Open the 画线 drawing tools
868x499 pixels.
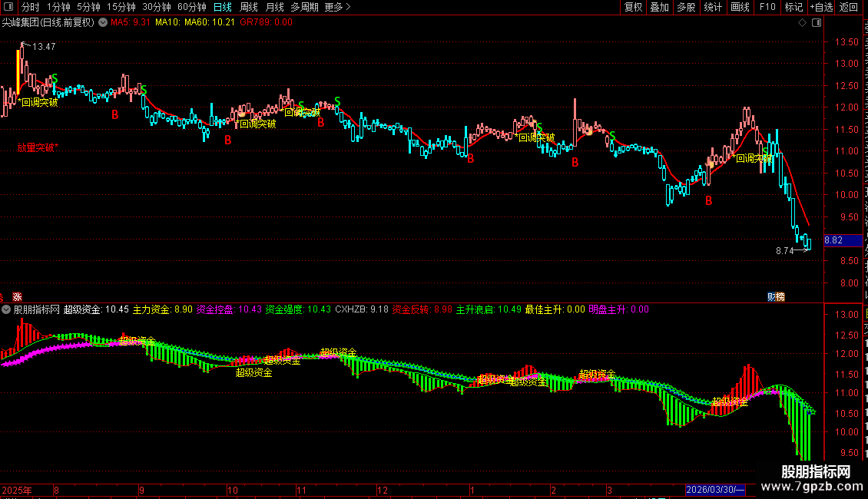click(x=740, y=7)
